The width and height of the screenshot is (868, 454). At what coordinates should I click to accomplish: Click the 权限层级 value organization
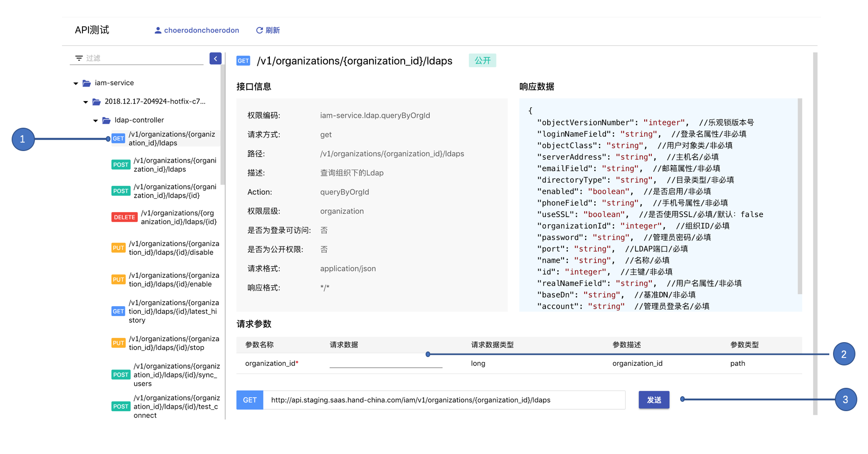pos(342,211)
